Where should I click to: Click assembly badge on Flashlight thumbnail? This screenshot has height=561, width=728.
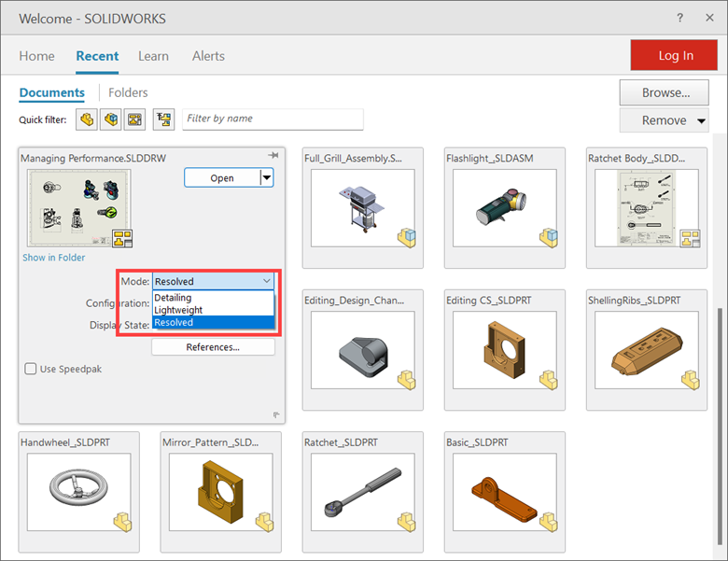coord(549,237)
